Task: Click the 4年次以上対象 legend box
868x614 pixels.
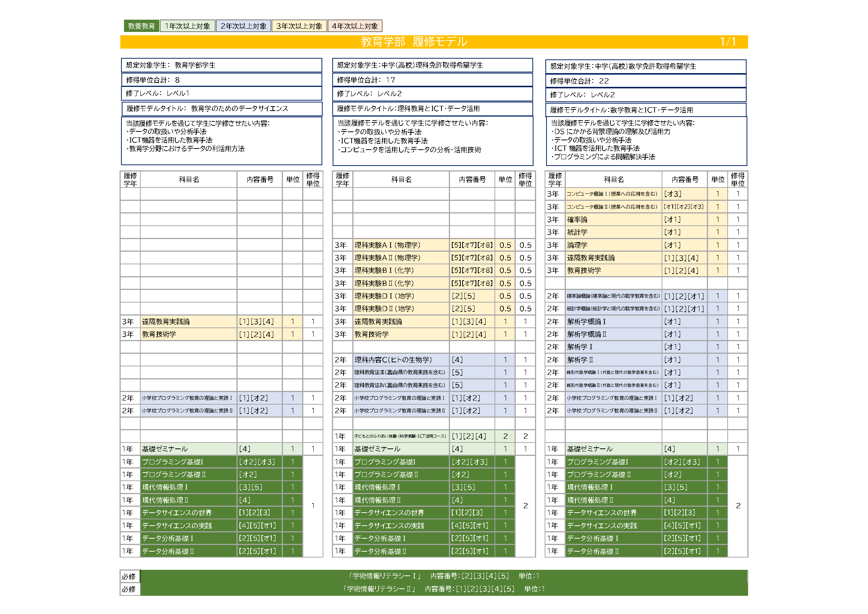Action: tap(355, 26)
